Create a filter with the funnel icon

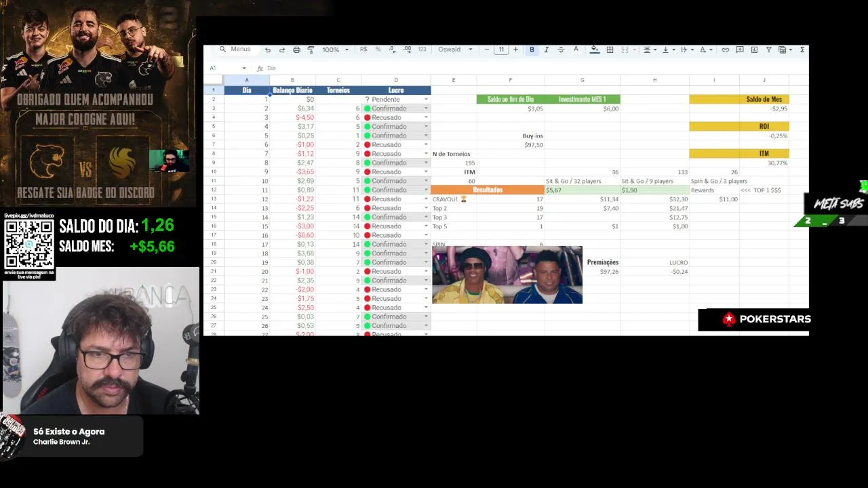768,49
